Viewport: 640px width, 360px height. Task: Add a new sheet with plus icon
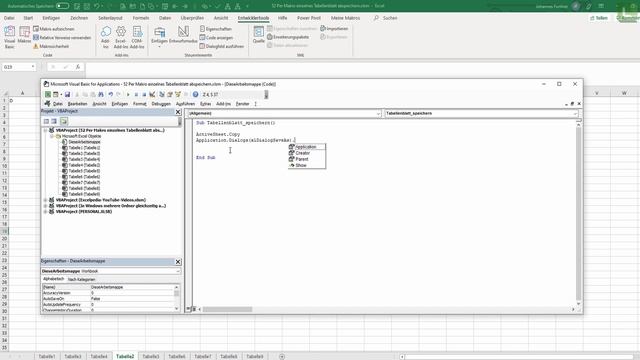[282, 356]
